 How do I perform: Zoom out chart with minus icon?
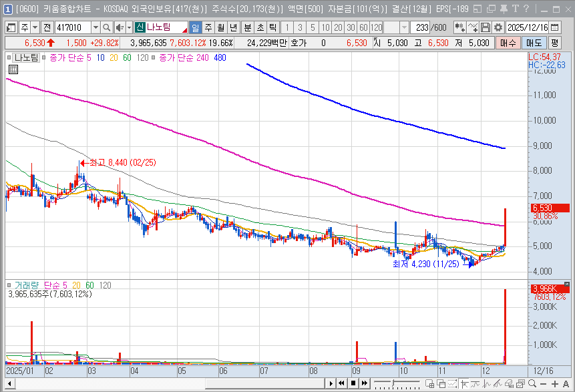point(544,384)
